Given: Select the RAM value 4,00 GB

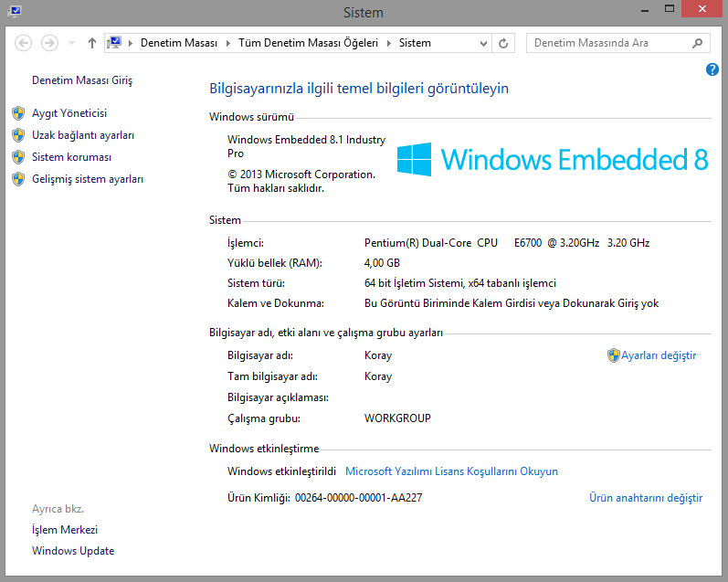Looking at the screenshot, I should tap(382, 263).
